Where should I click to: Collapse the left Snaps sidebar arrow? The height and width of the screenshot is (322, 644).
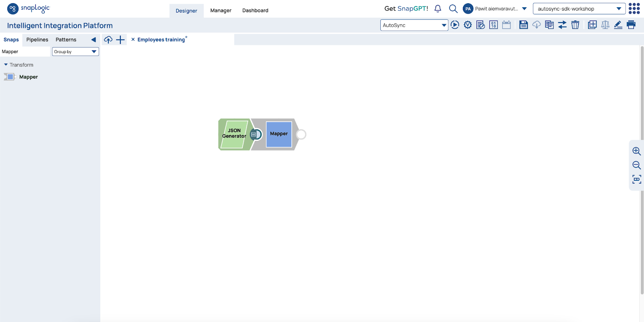pos(93,39)
